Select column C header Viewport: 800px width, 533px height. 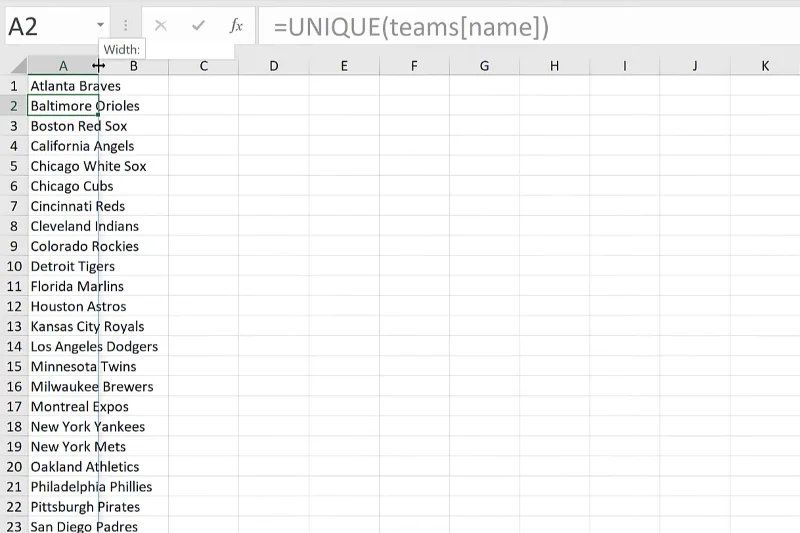point(204,66)
